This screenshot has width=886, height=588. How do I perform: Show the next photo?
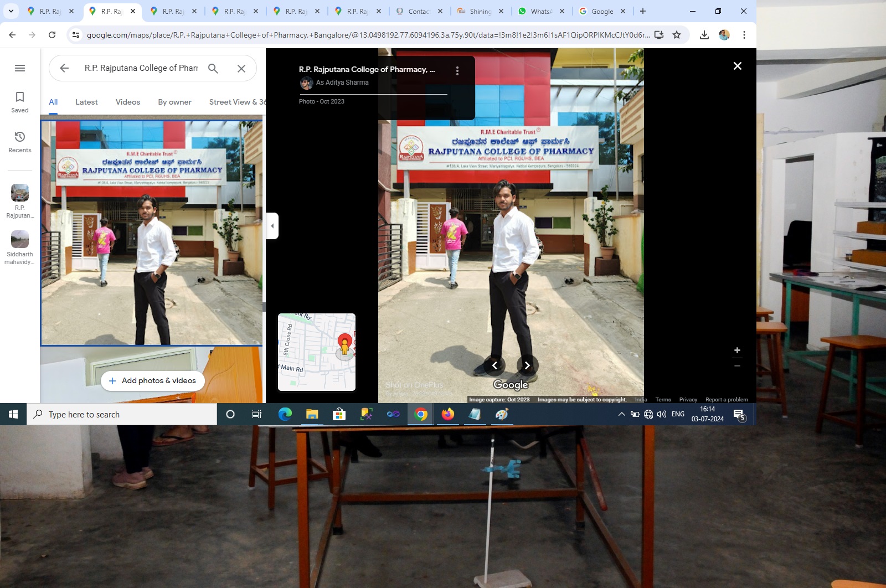pos(527,365)
